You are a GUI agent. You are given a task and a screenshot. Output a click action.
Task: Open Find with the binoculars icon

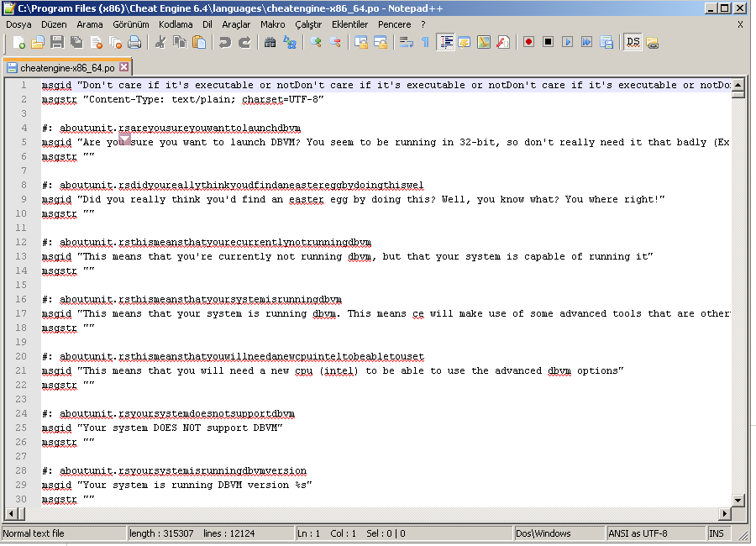point(270,42)
